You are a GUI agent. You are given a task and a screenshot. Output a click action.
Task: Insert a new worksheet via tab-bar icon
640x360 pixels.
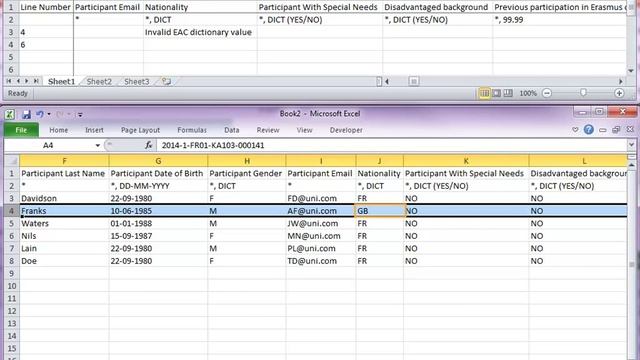click(166, 82)
